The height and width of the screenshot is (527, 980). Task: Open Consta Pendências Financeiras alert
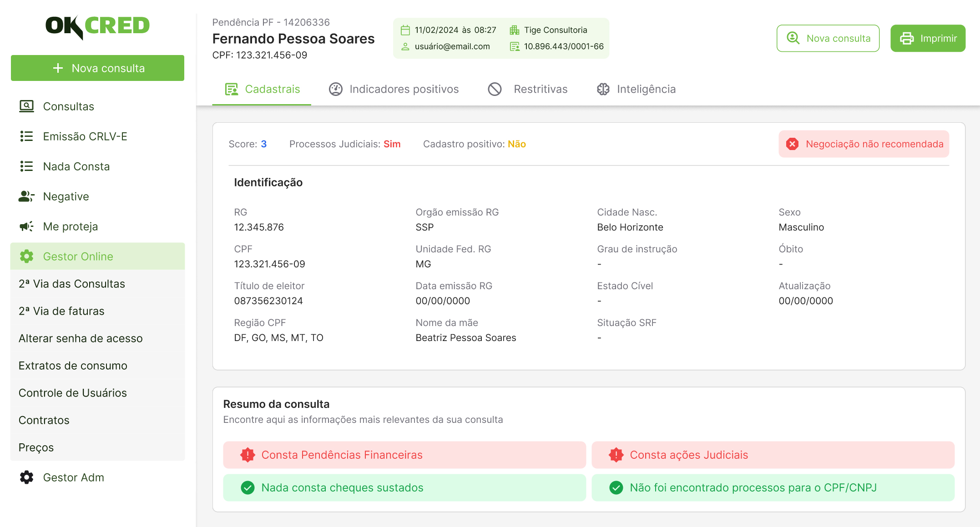tap(404, 455)
